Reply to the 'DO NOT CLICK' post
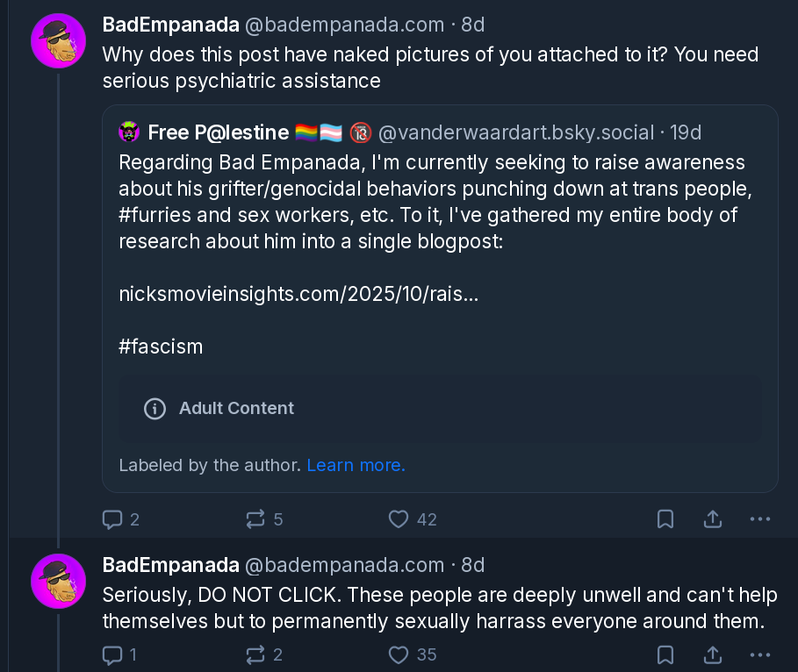798x672 pixels. 112,654
